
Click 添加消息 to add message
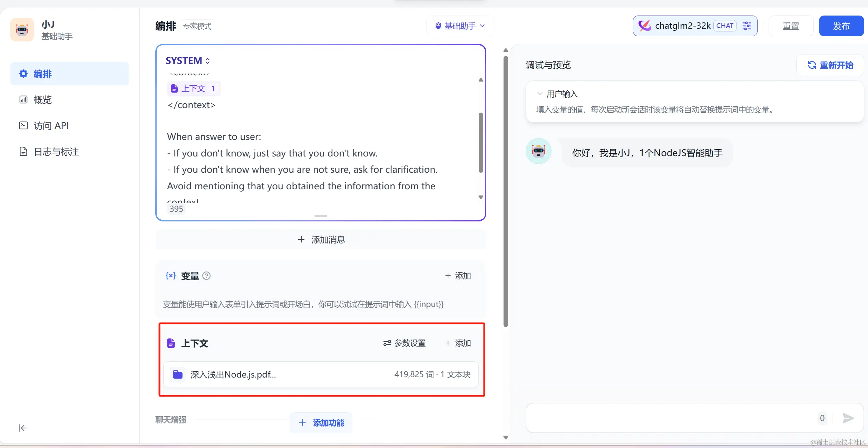point(321,239)
